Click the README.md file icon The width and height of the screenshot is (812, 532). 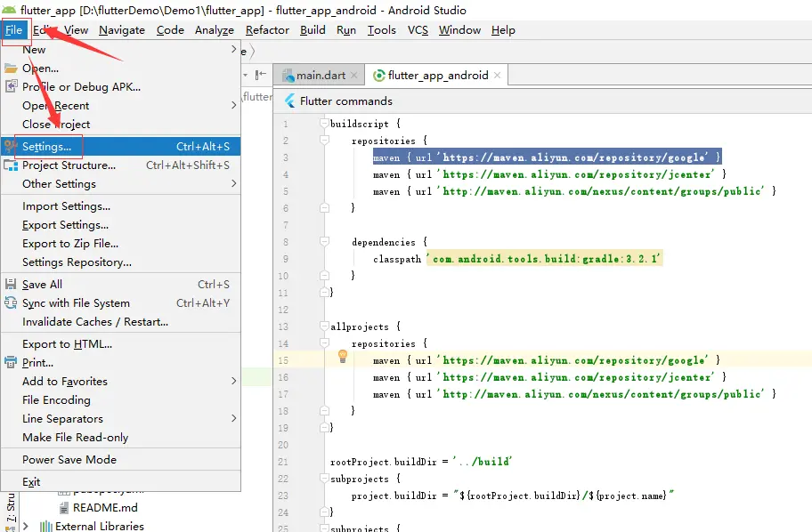[64, 508]
